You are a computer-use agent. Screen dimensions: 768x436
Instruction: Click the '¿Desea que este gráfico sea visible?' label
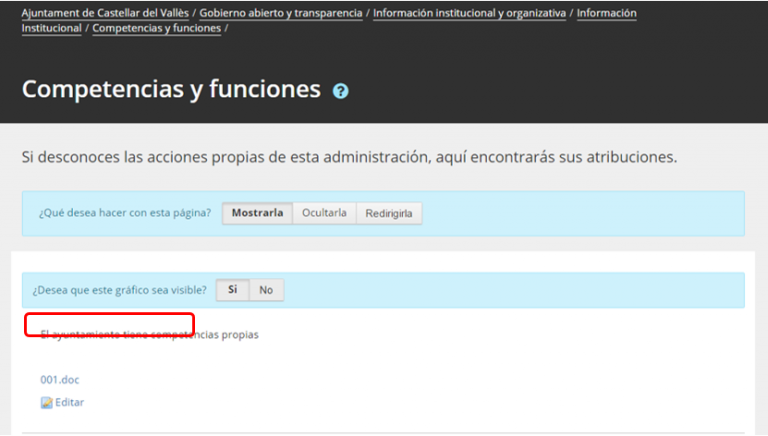click(119, 290)
